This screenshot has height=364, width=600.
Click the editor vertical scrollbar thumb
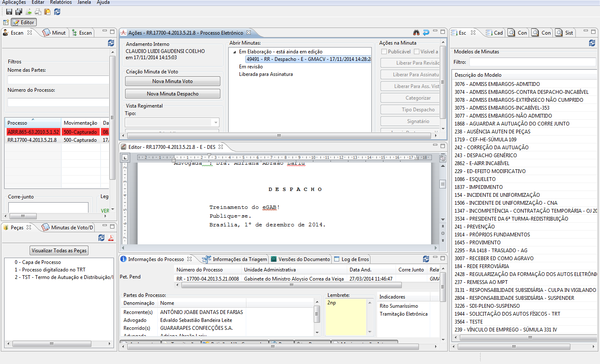pyautogui.click(x=443, y=184)
